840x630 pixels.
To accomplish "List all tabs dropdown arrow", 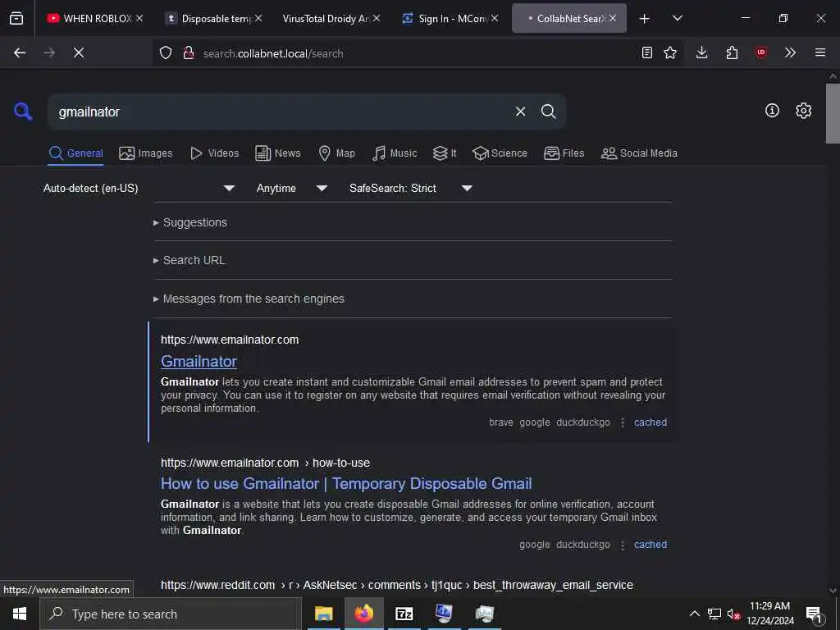I will [677, 18].
